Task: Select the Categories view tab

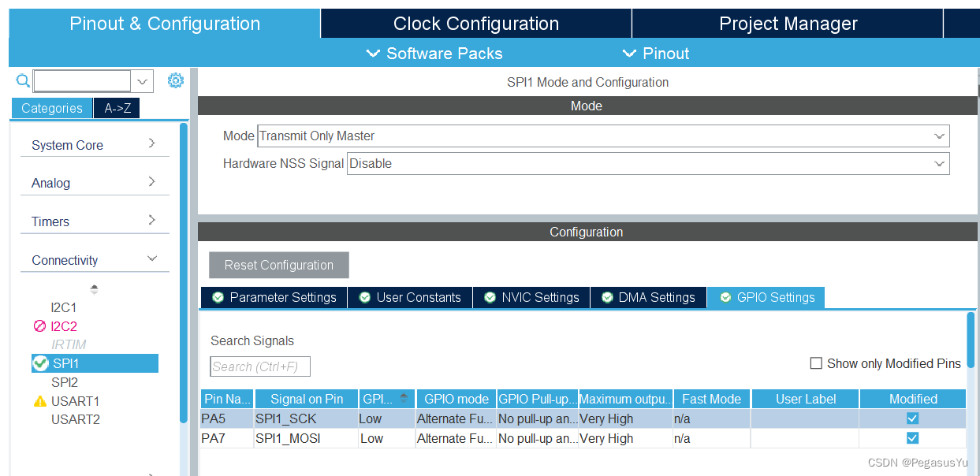Action: point(52,108)
